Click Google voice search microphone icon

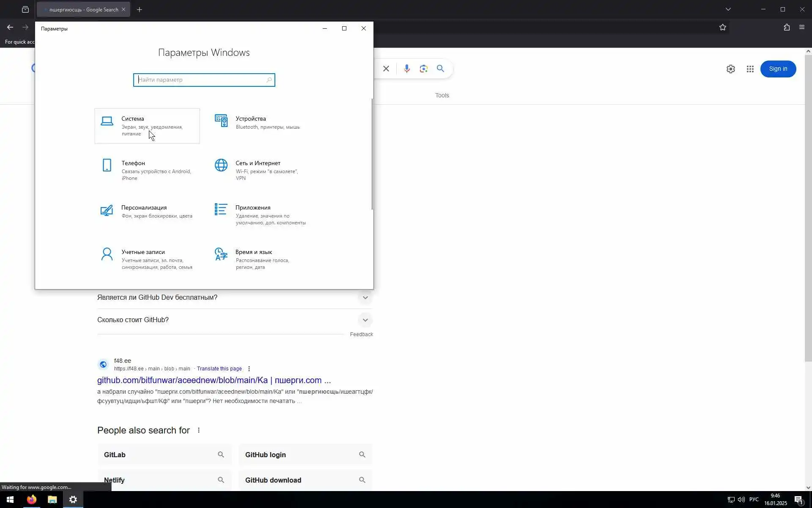click(x=406, y=69)
